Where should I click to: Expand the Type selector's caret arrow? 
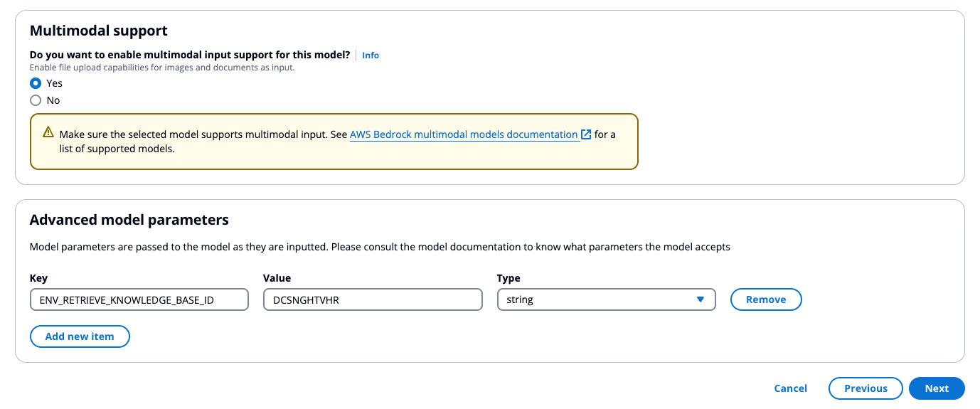click(701, 299)
